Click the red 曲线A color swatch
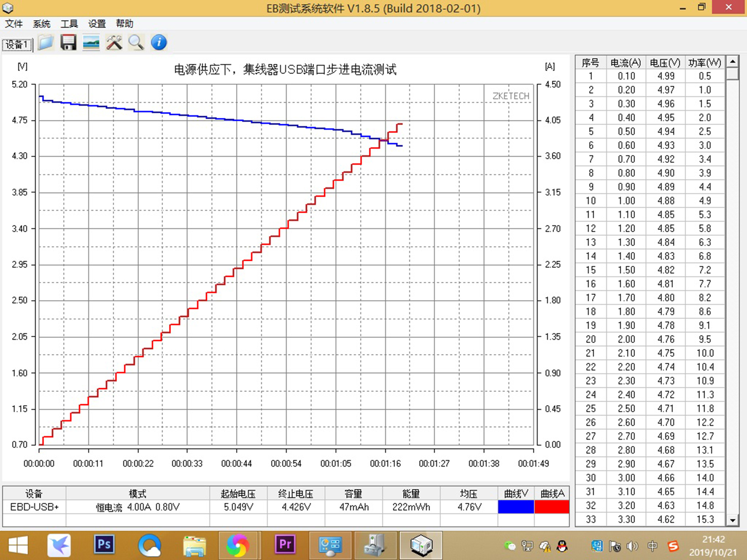 (x=552, y=507)
